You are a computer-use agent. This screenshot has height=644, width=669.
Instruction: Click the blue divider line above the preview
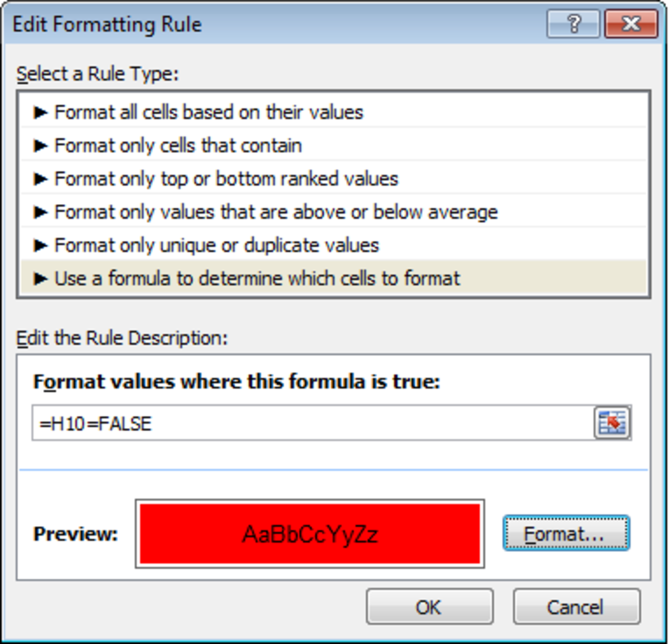(333, 470)
